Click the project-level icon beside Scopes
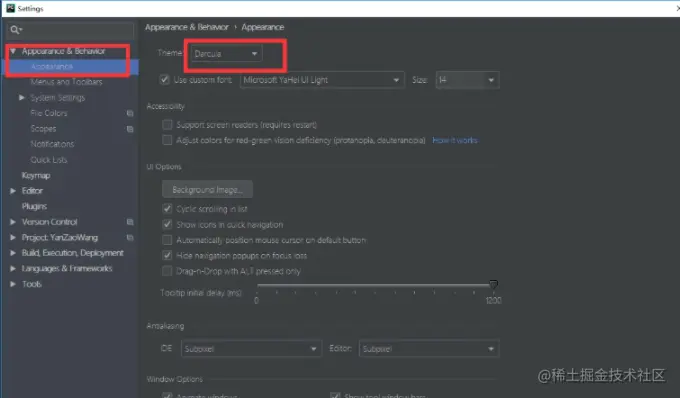The image size is (680, 398). pos(130,129)
